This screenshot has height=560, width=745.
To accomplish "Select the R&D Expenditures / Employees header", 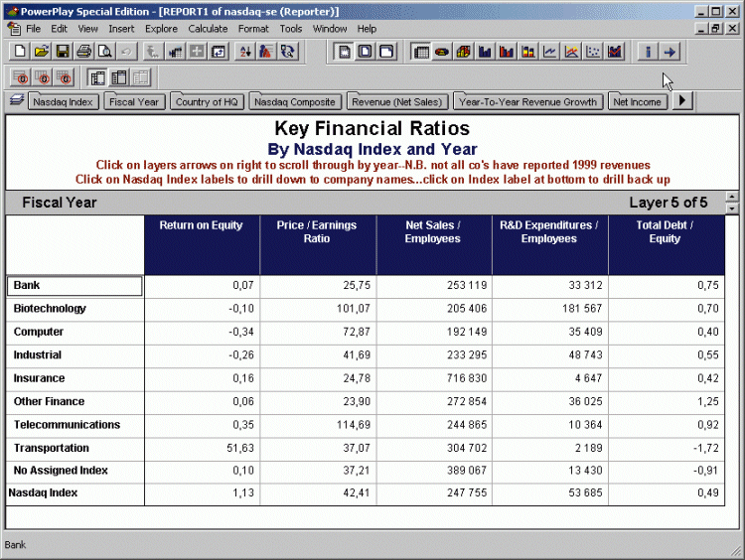I will [549, 244].
